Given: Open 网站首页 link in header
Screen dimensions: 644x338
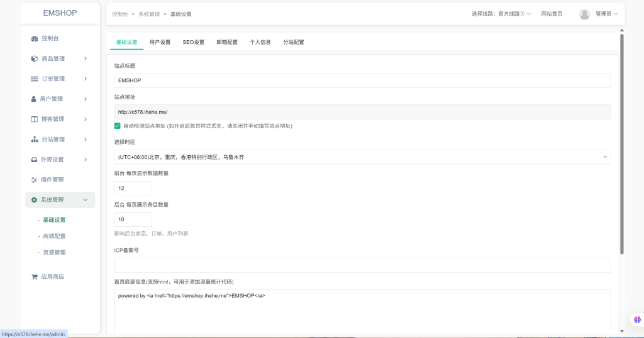Looking at the screenshot, I should pos(552,14).
